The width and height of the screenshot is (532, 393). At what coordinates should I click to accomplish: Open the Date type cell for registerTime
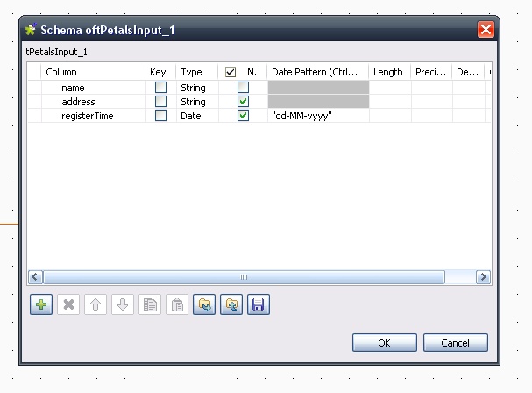[x=192, y=116]
